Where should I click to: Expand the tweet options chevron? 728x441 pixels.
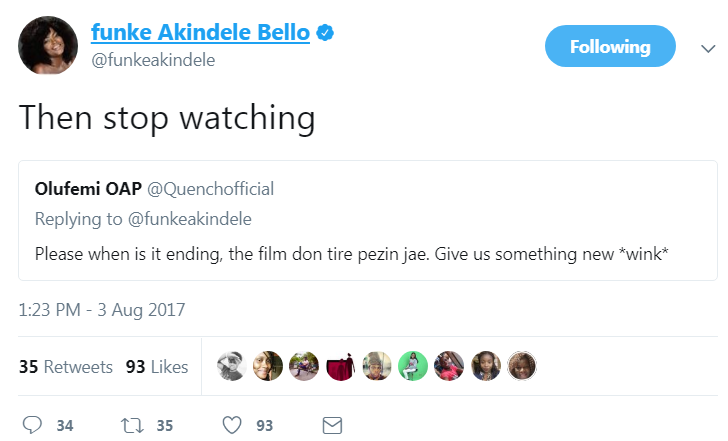pos(707,48)
